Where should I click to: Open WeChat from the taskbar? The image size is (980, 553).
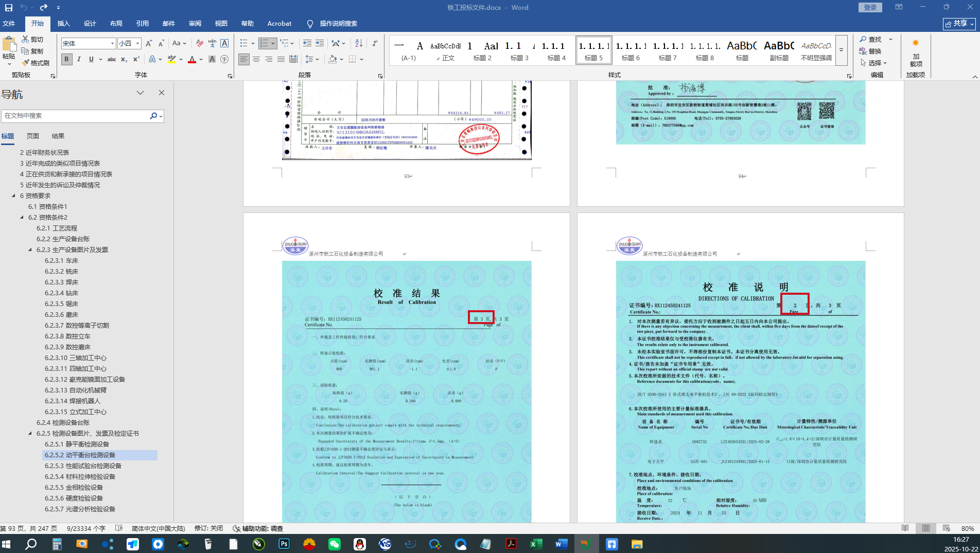pos(335,544)
